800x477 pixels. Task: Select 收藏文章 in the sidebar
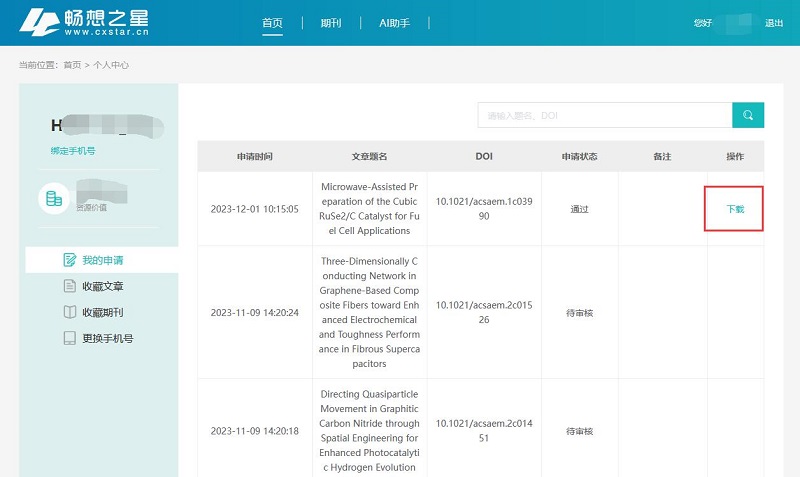[x=102, y=286]
